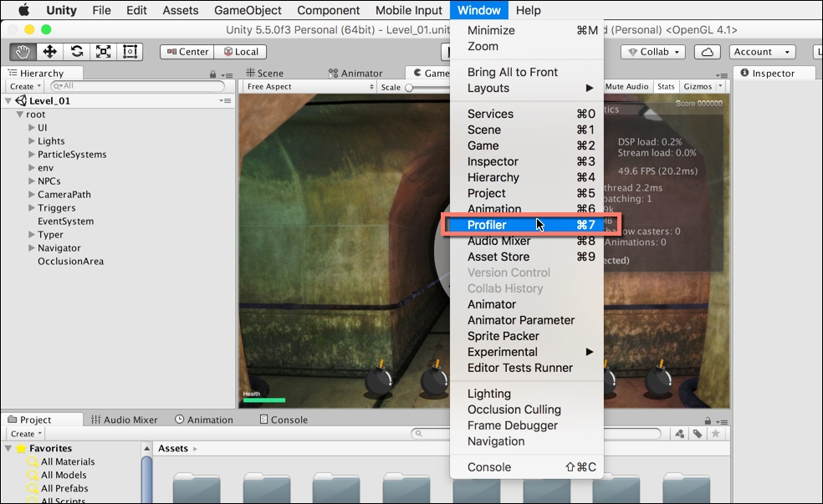Viewport: 823px width, 504px height.
Task: Lock the Hierarchy panel with the padlock
Action: pos(212,74)
